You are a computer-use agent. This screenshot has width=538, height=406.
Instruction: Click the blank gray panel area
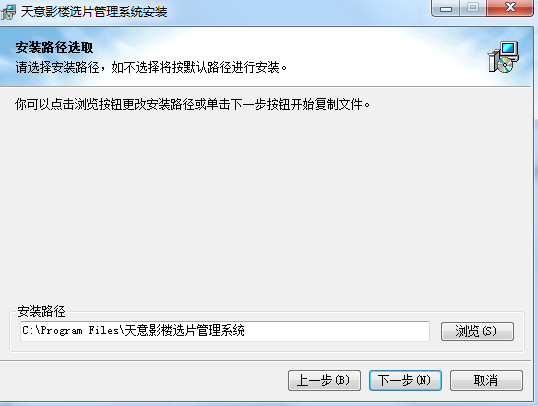pyautogui.click(x=268, y=206)
